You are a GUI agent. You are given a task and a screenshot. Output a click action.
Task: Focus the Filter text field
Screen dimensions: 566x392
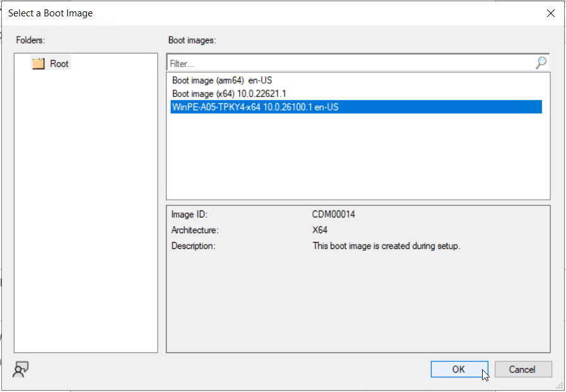coord(347,63)
